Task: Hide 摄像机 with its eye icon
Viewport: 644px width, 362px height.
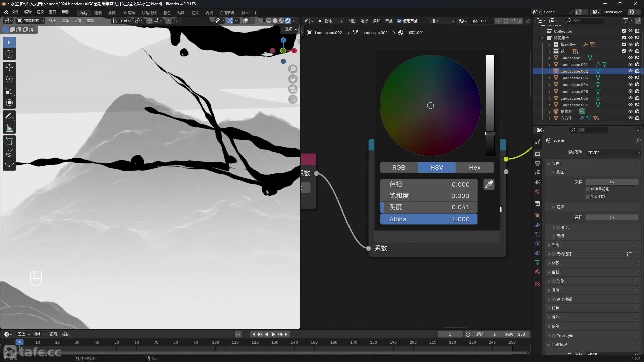Action: click(x=630, y=111)
